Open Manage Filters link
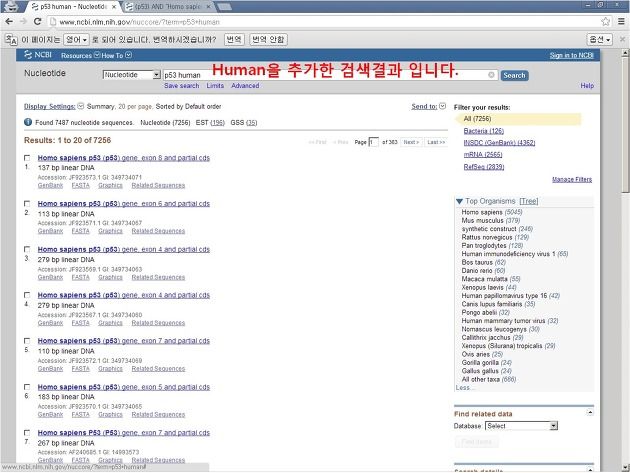The image size is (630, 473). point(572,179)
